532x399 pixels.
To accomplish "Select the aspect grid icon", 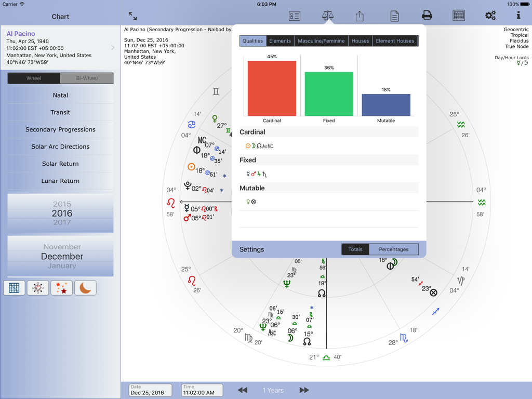I will point(14,288).
